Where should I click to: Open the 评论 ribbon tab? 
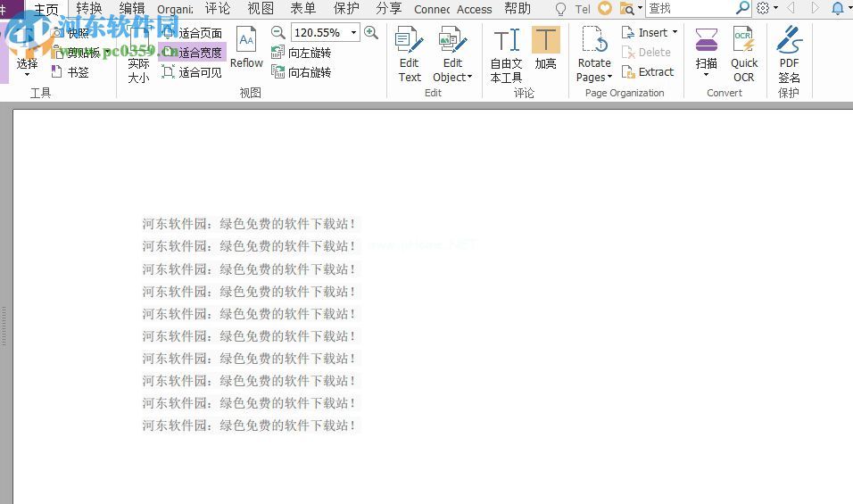(x=218, y=9)
